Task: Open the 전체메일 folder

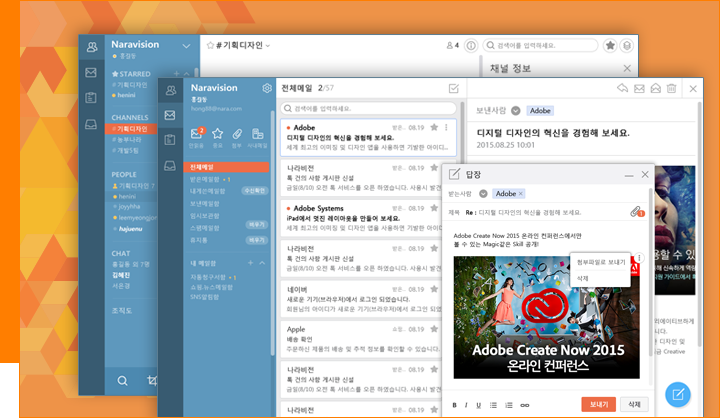Action: click(x=226, y=167)
